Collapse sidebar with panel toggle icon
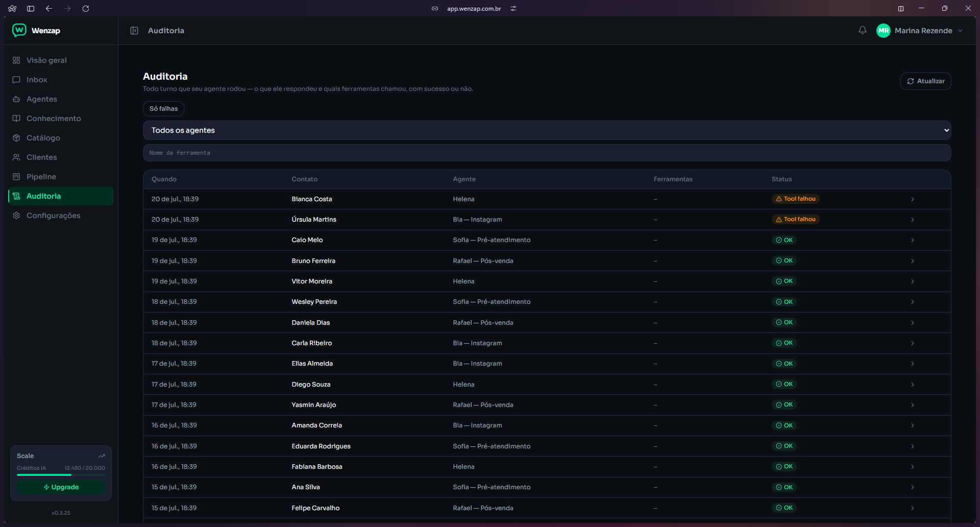 tap(134, 31)
